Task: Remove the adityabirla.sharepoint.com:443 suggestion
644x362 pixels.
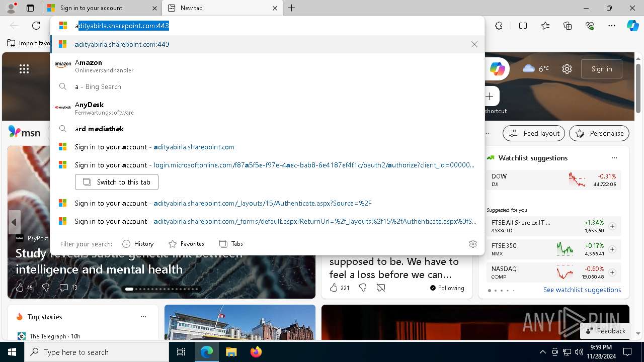Action: tap(474, 44)
